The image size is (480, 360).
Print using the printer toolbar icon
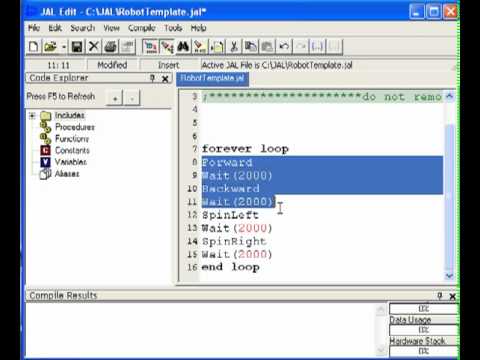[x=110, y=46]
